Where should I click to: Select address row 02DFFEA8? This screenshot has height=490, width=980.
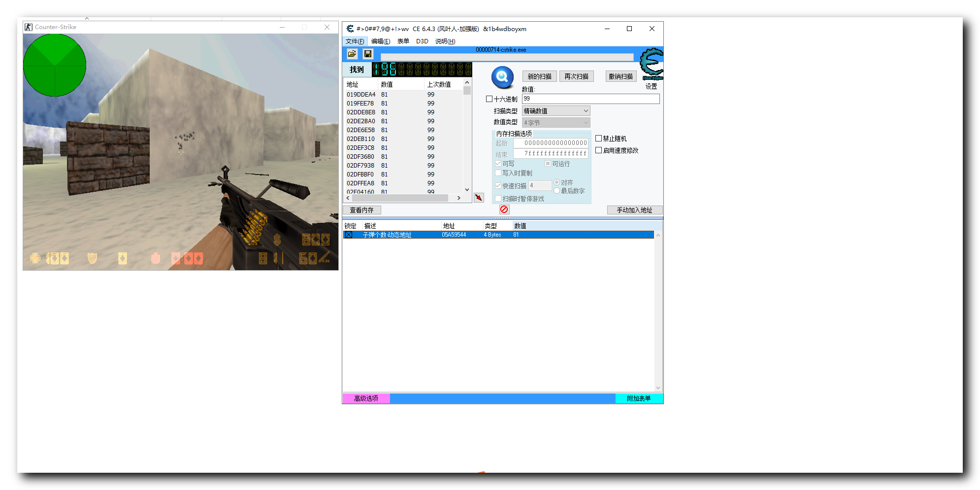(404, 183)
